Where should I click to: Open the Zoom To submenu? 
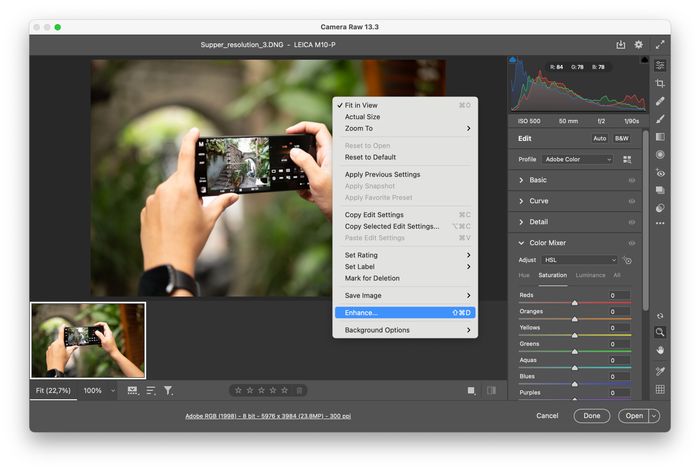pos(405,128)
